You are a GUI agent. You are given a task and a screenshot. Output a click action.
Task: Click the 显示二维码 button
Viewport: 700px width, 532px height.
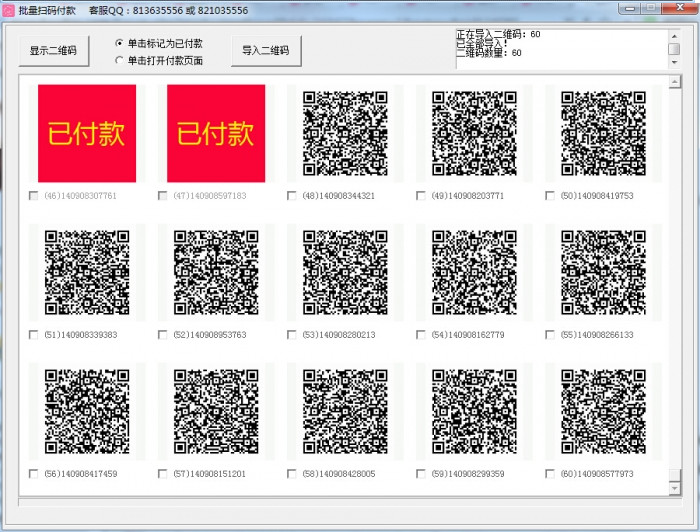(x=54, y=51)
